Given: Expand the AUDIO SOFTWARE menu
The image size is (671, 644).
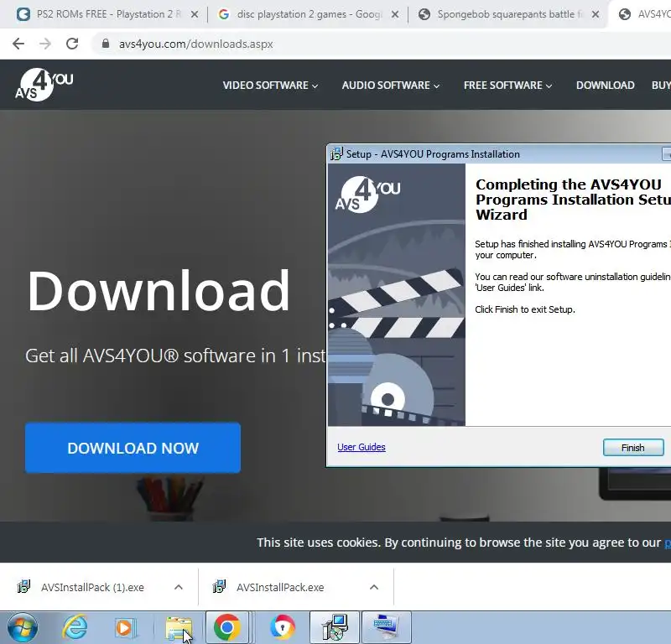Looking at the screenshot, I should point(390,86).
